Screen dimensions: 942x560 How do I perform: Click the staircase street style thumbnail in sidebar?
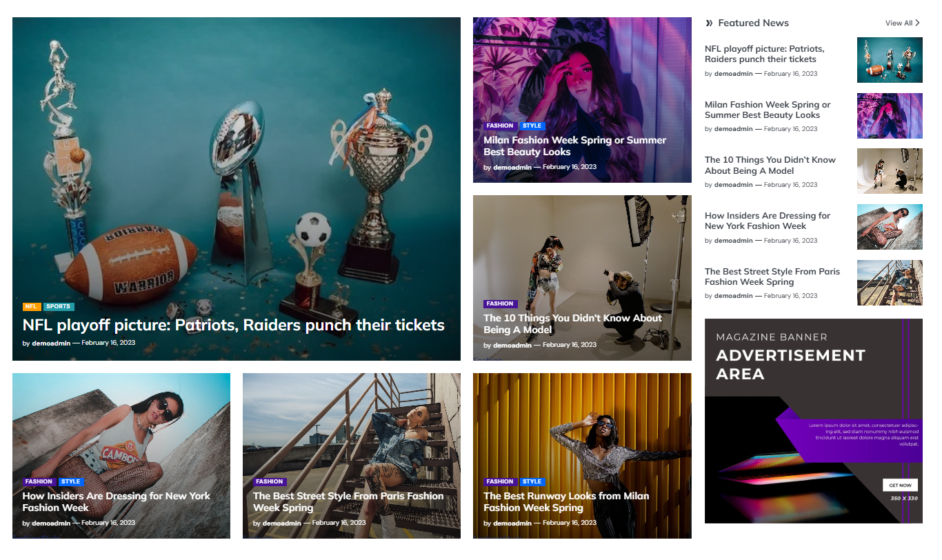click(x=890, y=283)
